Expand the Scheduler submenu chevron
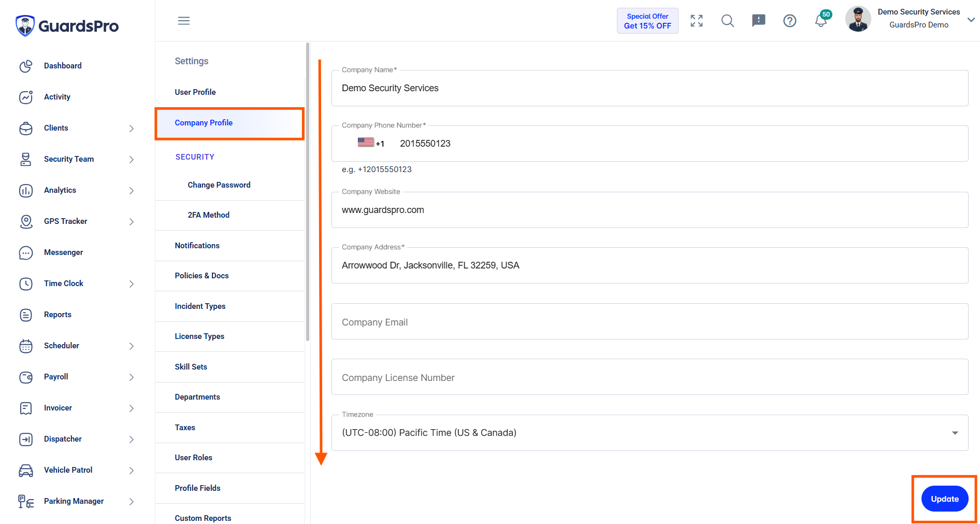The image size is (980, 524). pos(132,346)
